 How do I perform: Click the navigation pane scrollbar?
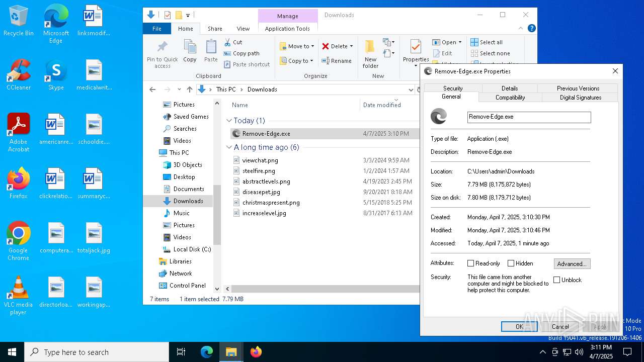coord(217,215)
